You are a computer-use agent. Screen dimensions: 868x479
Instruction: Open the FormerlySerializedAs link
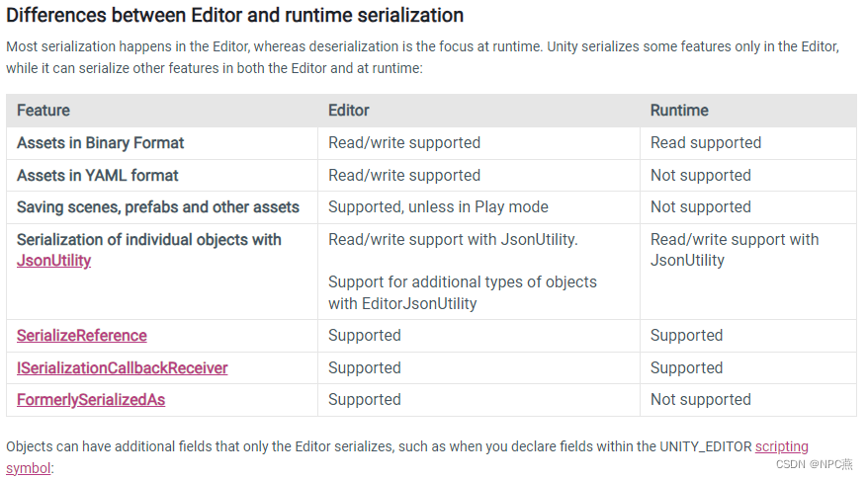(x=91, y=400)
